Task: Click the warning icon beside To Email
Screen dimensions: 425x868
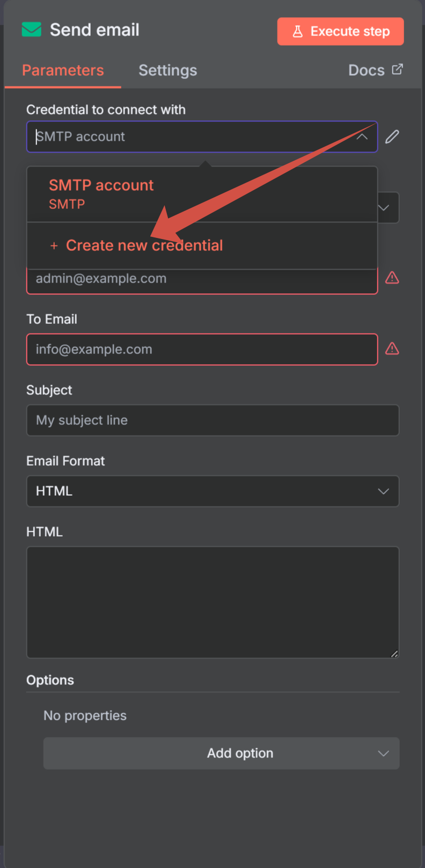Action: [392, 349]
